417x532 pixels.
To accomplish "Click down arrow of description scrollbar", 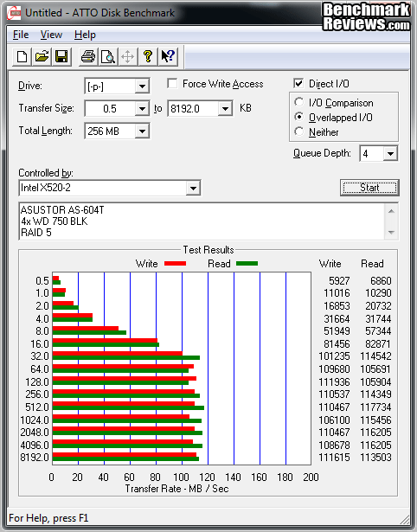I will click(391, 233).
